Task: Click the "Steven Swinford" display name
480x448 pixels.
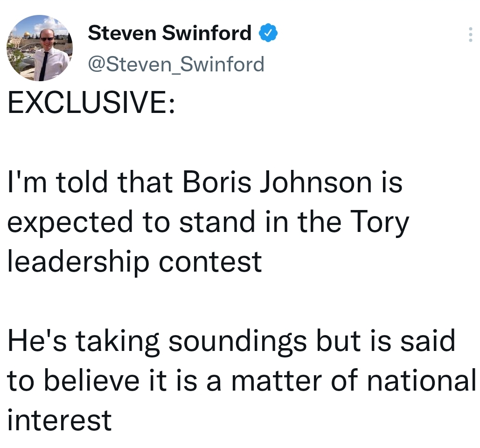Action: coord(170,33)
